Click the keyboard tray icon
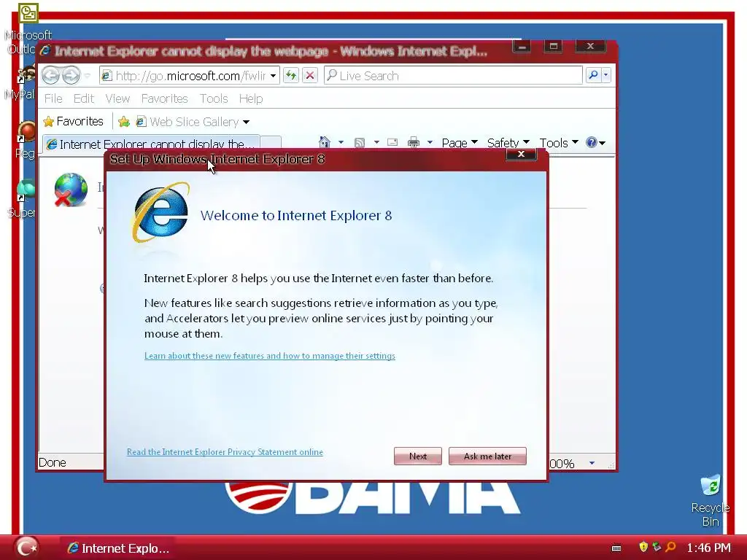Screen dimensions: 747x560 (x=616, y=548)
